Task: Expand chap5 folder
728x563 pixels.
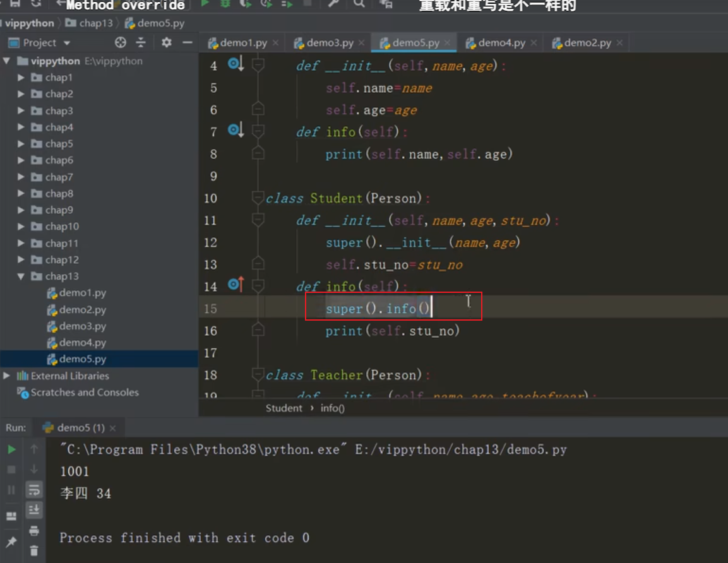Action: tap(21, 144)
